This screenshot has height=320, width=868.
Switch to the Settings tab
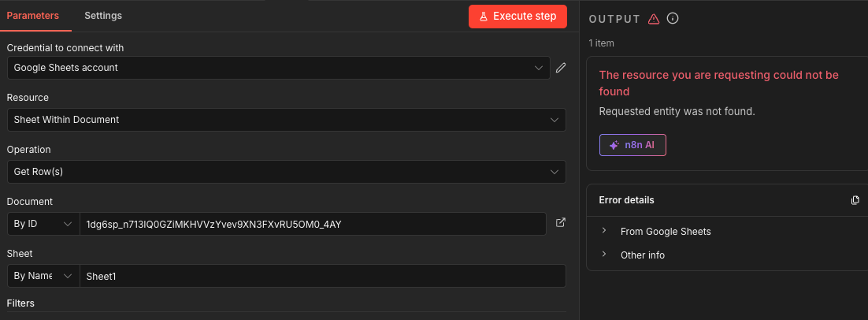(103, 16)
